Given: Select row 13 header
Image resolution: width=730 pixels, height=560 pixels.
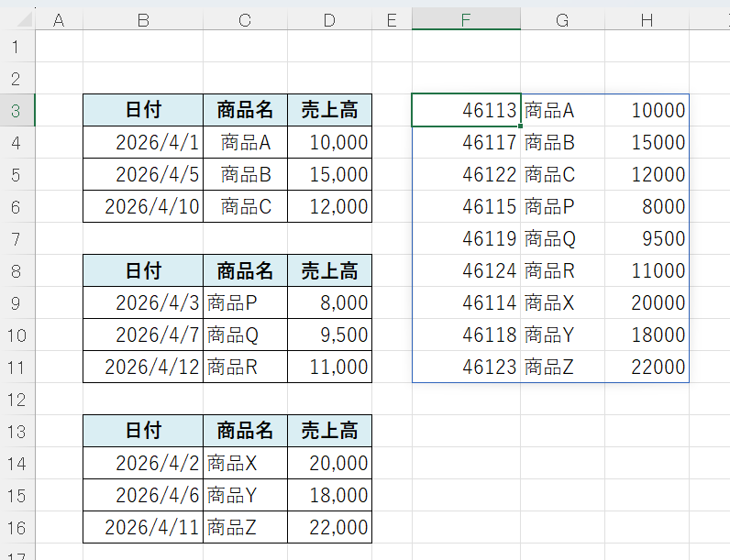Looking at the screenshot, I should [x=17, y=431].
